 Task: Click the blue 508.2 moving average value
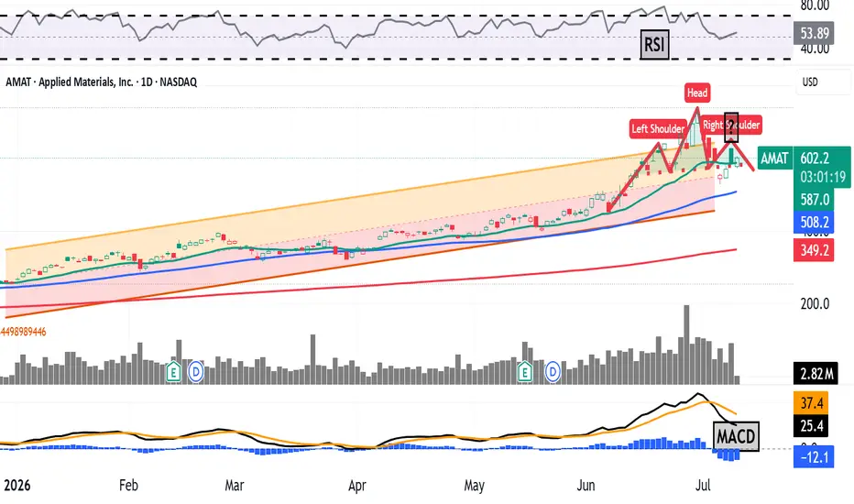815,222
